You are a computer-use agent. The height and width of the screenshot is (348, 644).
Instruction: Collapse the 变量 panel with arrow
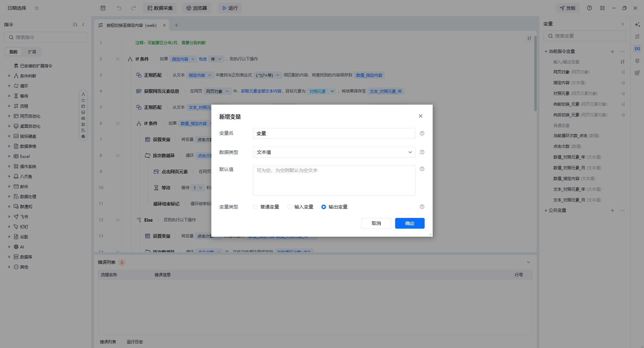[x=623, y=24]
